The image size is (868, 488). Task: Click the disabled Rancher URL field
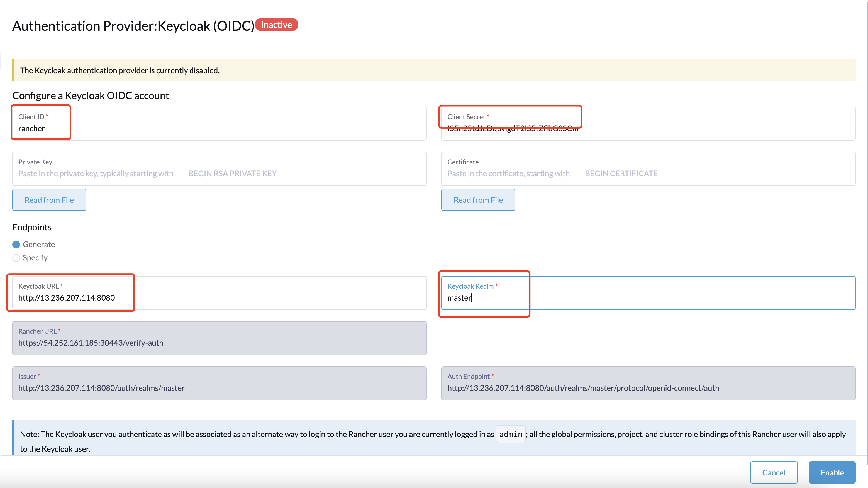click(219, 338)
